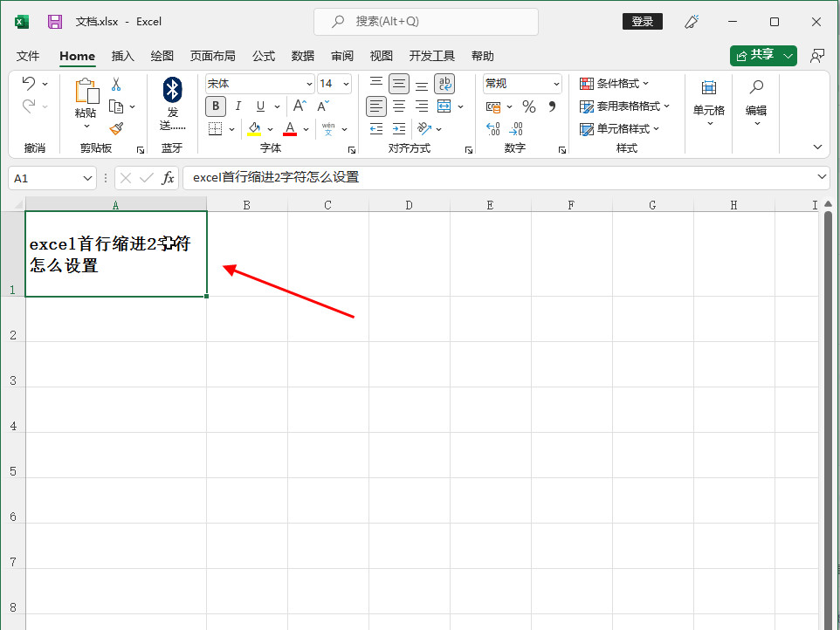Increase font size with the larger A
The image size is (840, 630).
tap(300, 106)
